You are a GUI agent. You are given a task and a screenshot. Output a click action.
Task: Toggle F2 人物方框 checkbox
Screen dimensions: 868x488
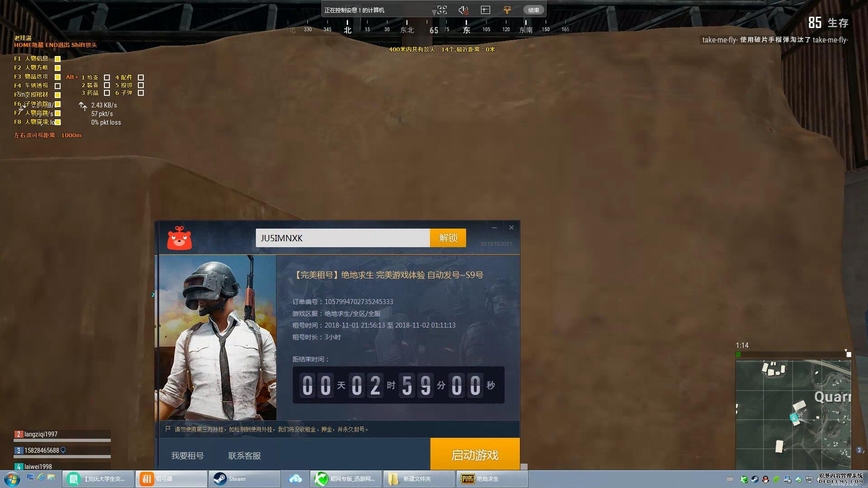pos(57,68)
